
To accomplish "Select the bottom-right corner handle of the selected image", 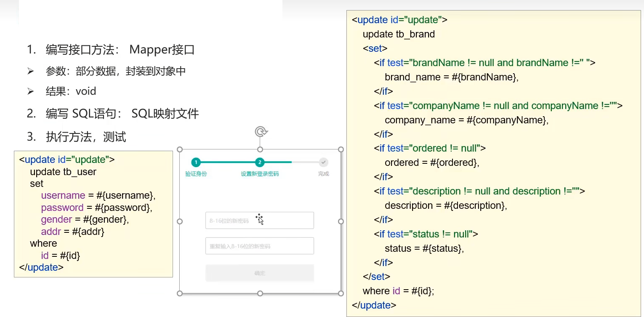I will pos(341,293).
